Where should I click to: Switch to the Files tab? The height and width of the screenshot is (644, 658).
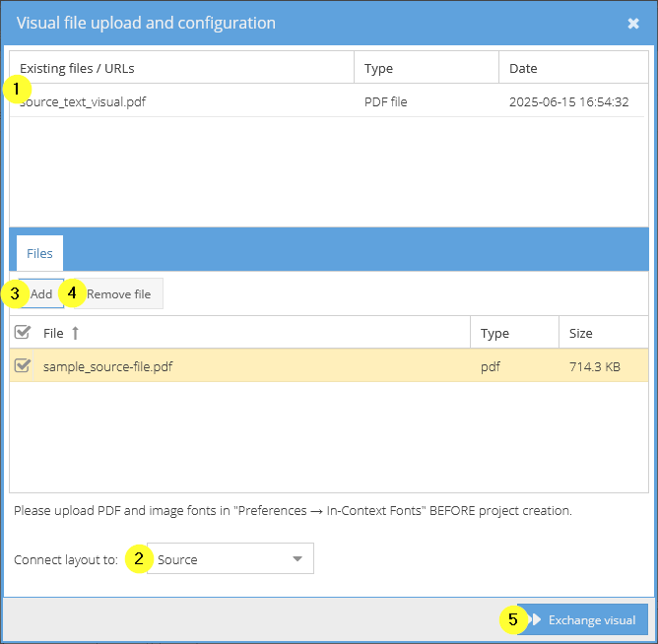point(39,253)
